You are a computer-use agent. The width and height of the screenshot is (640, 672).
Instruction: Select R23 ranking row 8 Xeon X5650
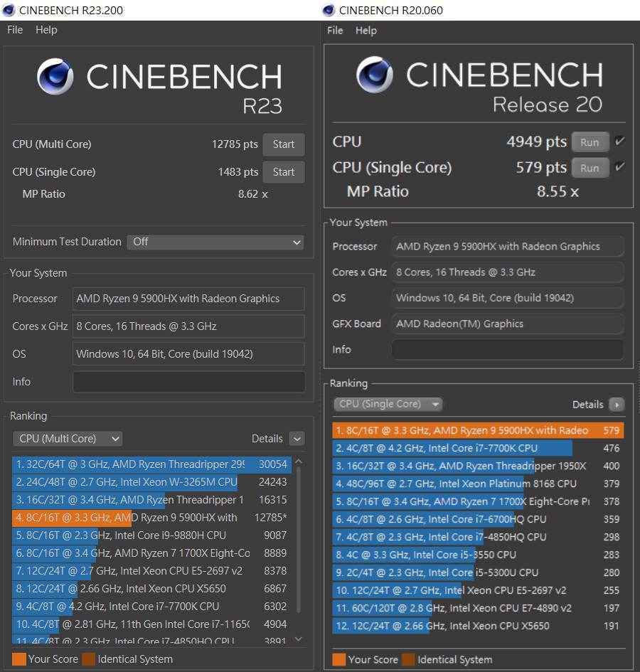151,589
